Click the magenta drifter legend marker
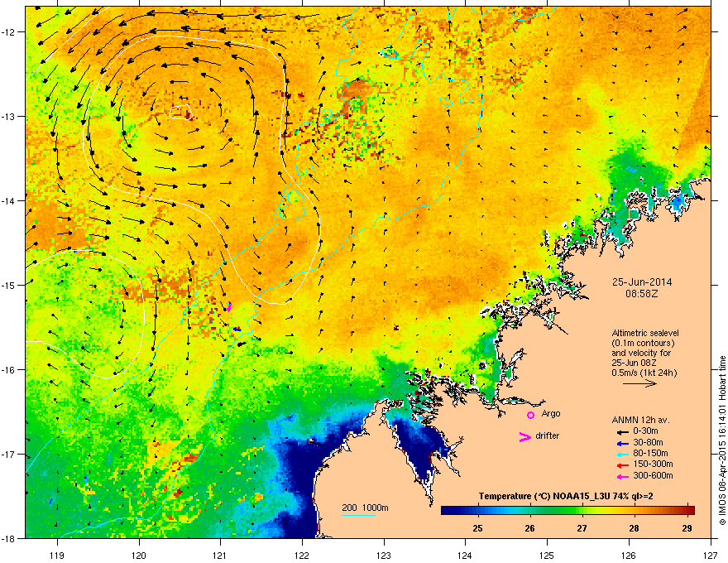 (x=524, y=436)
